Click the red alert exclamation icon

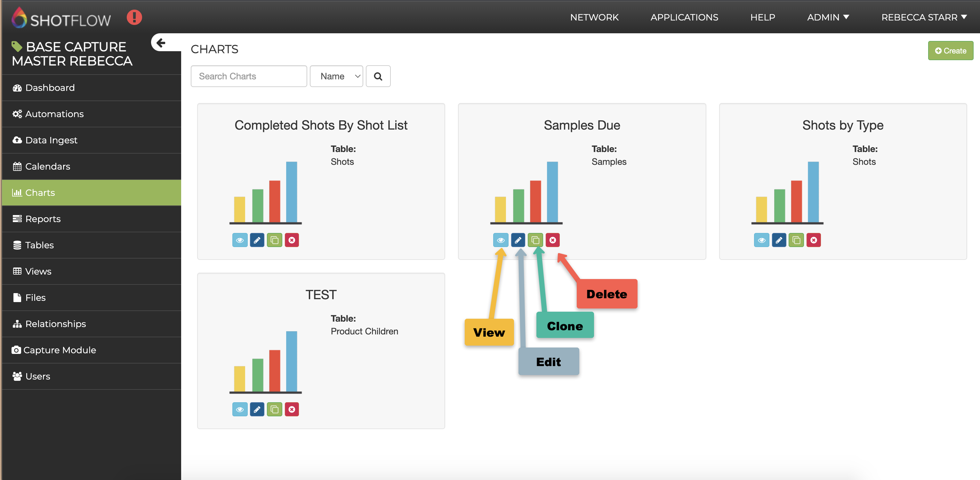(x=134, y=18)
